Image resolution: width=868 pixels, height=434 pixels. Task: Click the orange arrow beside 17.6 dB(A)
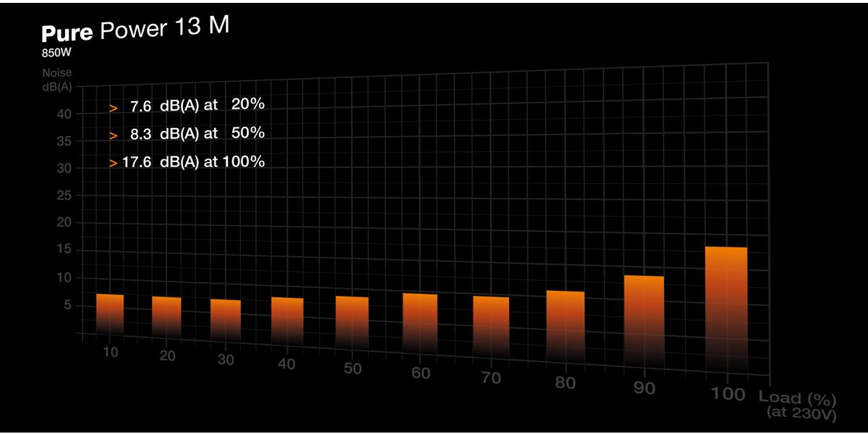point(113,163)
